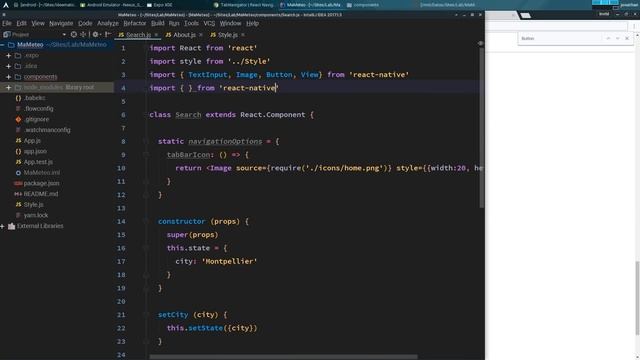Switch to Expo XDE taskbar entry
This screenshot has height=360, width=640.
[159, 5]
